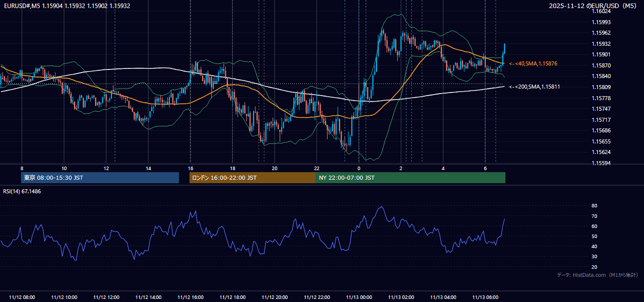Click RSI scale value 80
644x302 pixels.
[x=594, y=206]
